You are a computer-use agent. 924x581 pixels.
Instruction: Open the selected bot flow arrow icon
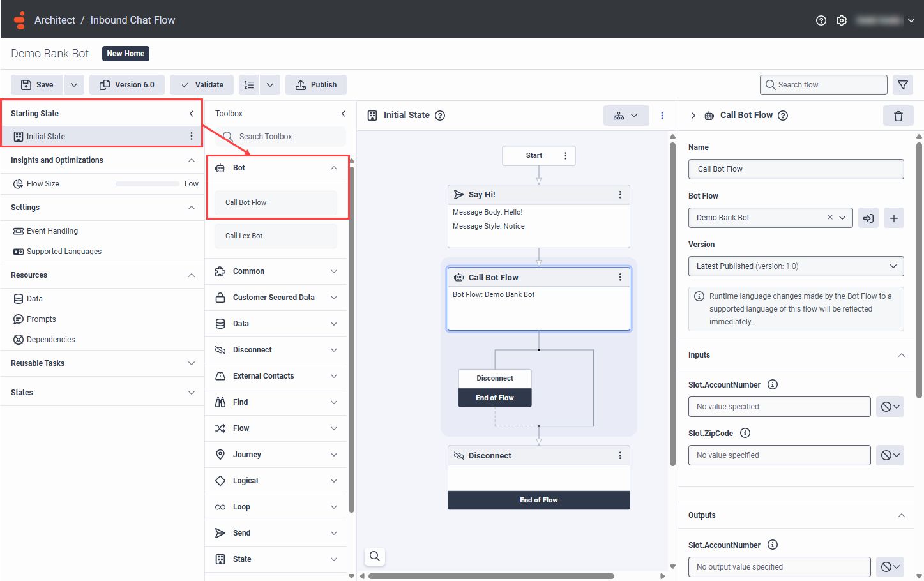(x=868, y=218)
